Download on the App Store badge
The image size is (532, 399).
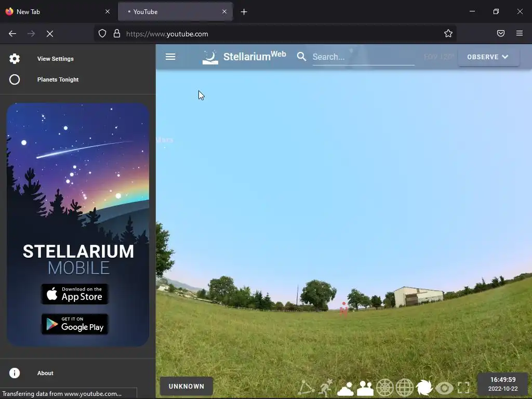[75, 294]
